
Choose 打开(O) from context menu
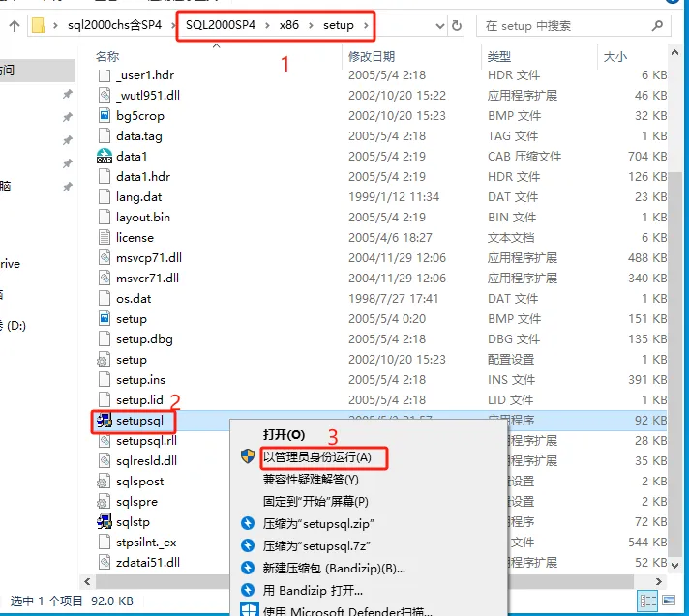[x=284, y=435]
